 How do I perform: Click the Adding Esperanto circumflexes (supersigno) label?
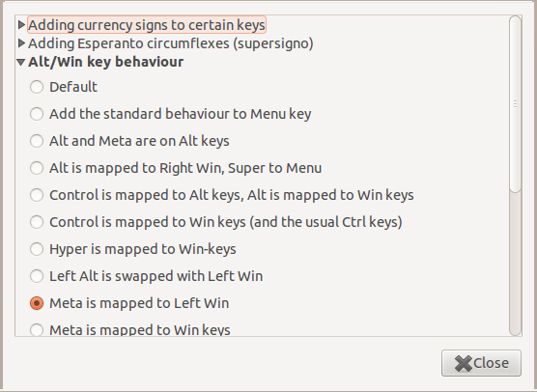pos(171,43)
